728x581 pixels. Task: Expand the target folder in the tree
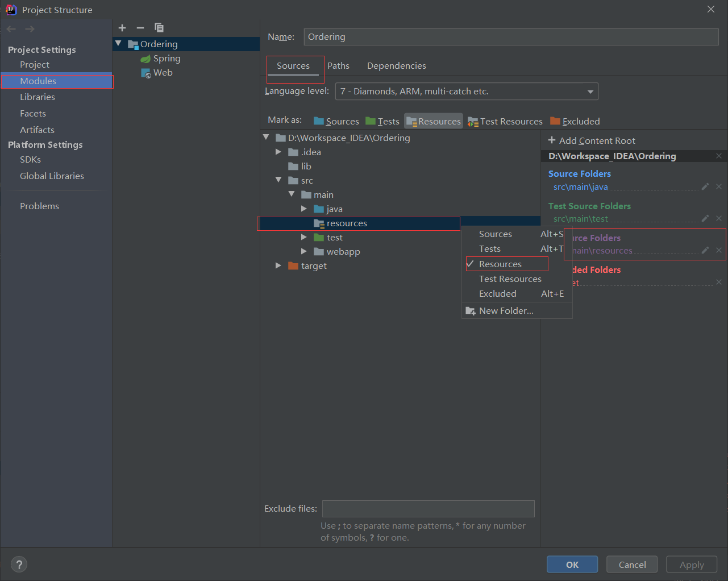278,265
